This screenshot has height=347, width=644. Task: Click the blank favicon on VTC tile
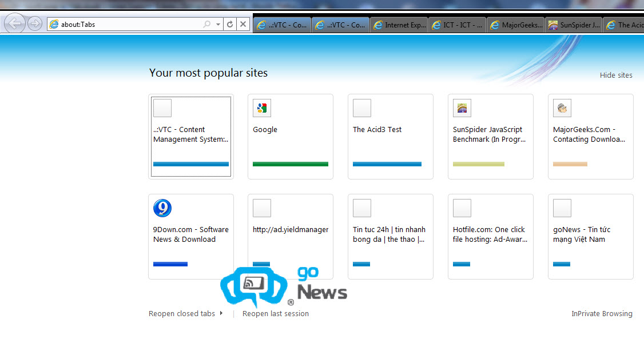pos(162,108)
